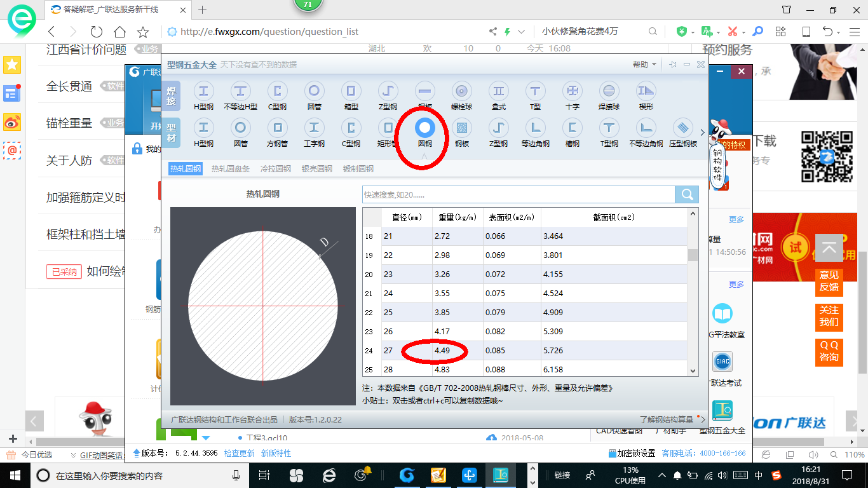Viewport: 868px width, 488px height.
Task: Click the browser address bar URL
Action: [269, 32]
